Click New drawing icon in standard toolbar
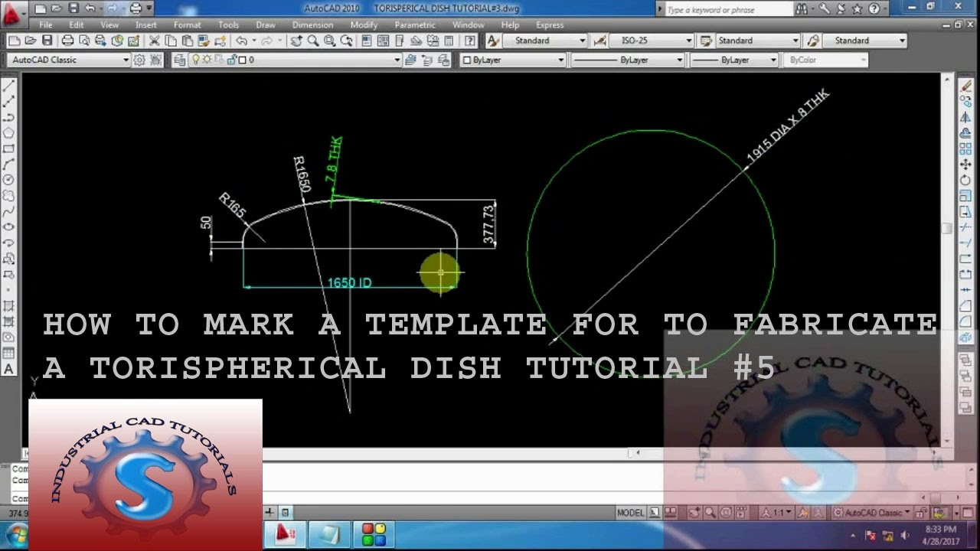Screen dimensions: 980x551 [14, 41]
